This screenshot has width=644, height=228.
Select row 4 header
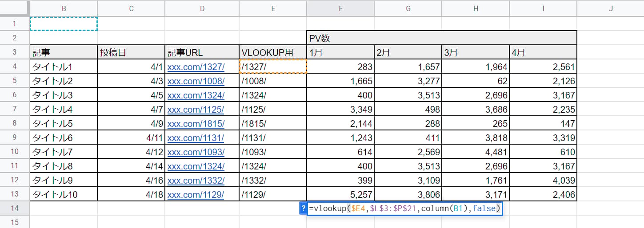[15, 66]
